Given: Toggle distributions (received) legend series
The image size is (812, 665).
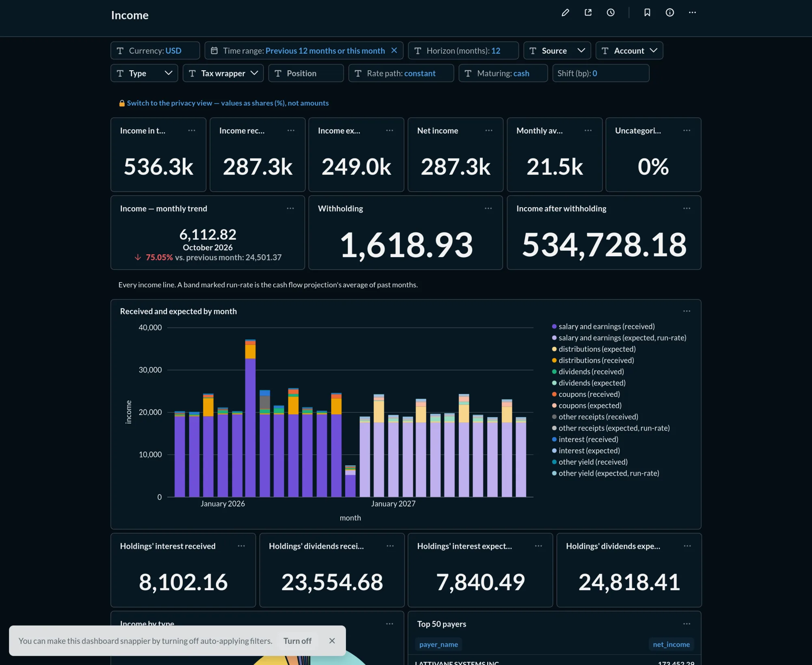Looking at the screenshot, I should pos(593,360).
